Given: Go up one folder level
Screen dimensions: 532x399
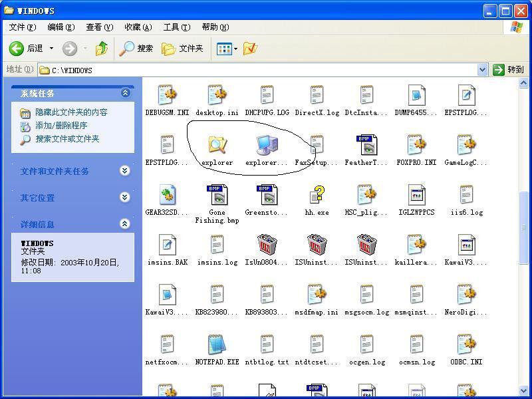Looking at the screenshot, I should (102, 49).
